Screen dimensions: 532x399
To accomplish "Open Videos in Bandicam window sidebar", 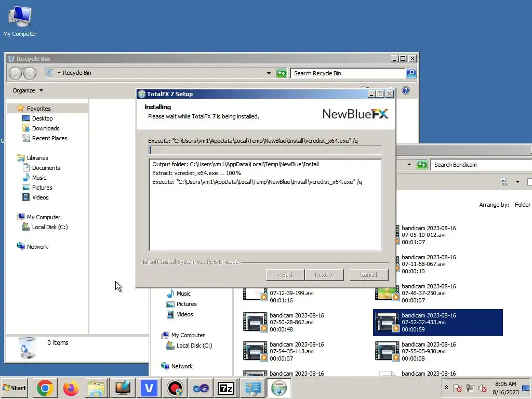I will [184, 314].
